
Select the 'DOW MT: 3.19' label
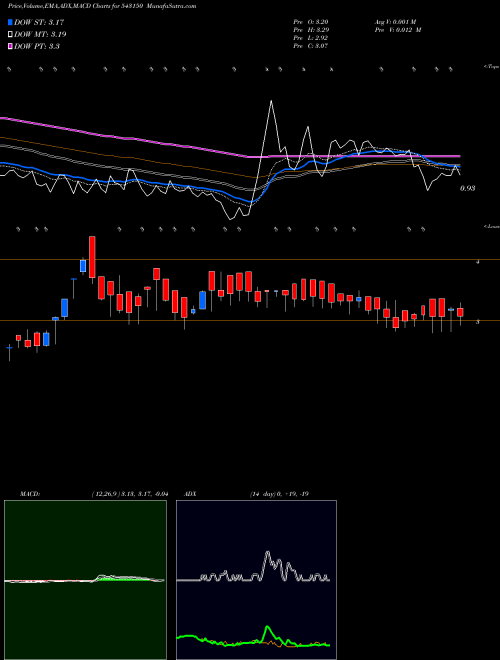(40, 35)
